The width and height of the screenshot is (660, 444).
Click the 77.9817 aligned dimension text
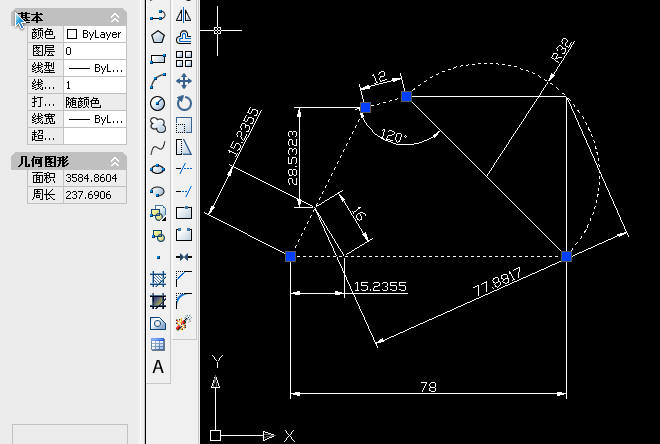click(x=498, y=282)
